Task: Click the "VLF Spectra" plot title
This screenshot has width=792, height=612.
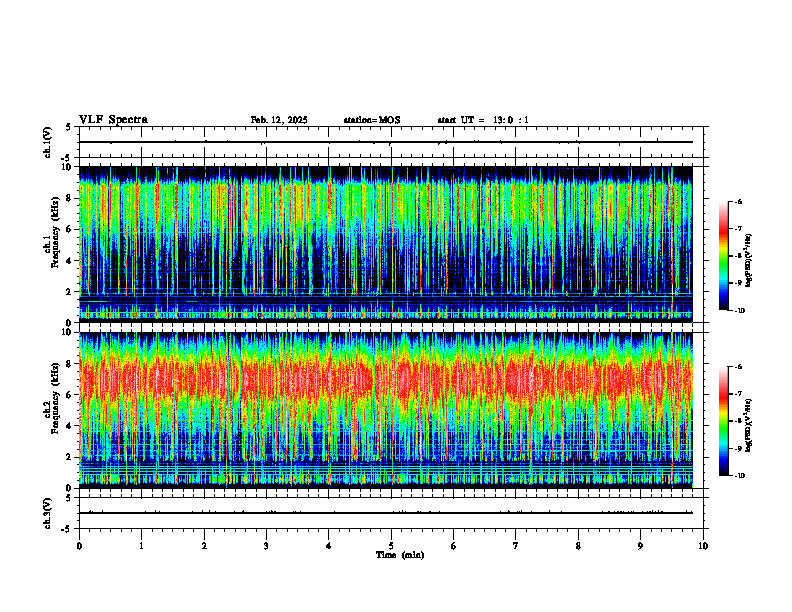Action: tap(113, 120)
